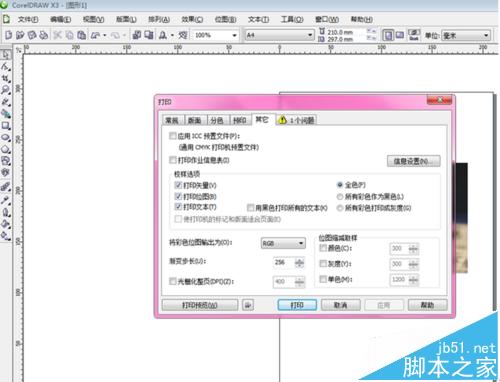The width and height of the screenshot is (500, 382).
Task: Switch to the 常规 tab
Action: click(x=172, y=120)
